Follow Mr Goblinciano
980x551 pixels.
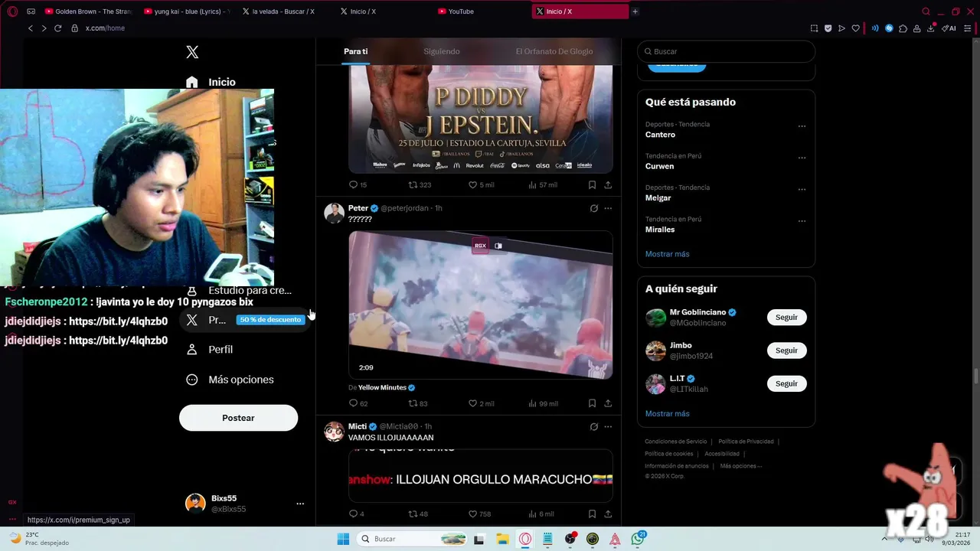tap(786, 318)
